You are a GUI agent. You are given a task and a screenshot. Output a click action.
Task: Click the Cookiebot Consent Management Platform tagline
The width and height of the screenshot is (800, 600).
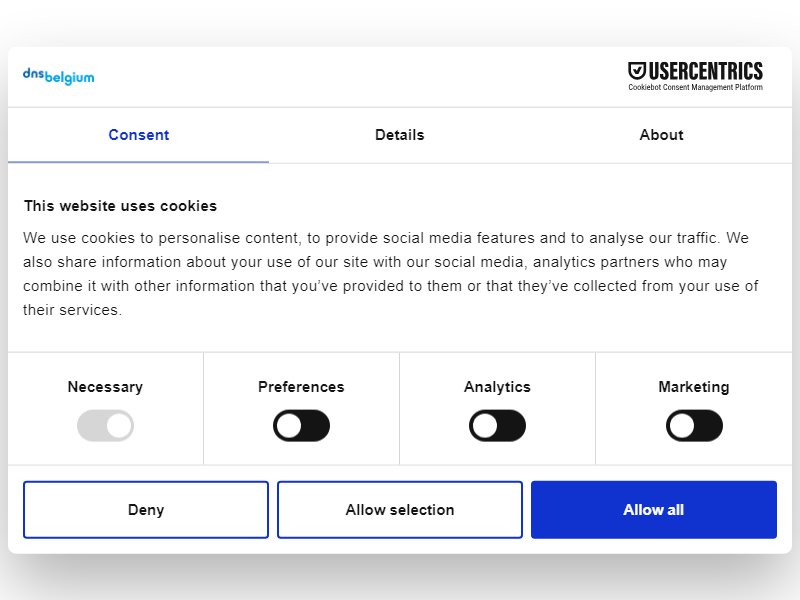pyautogui.click(x=695, y=87)
